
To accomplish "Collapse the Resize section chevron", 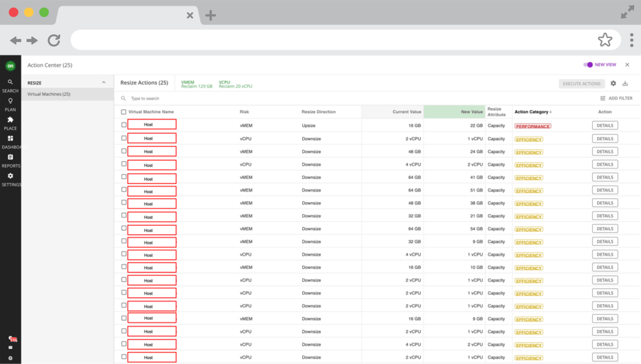I will click(x=104, y=83).
